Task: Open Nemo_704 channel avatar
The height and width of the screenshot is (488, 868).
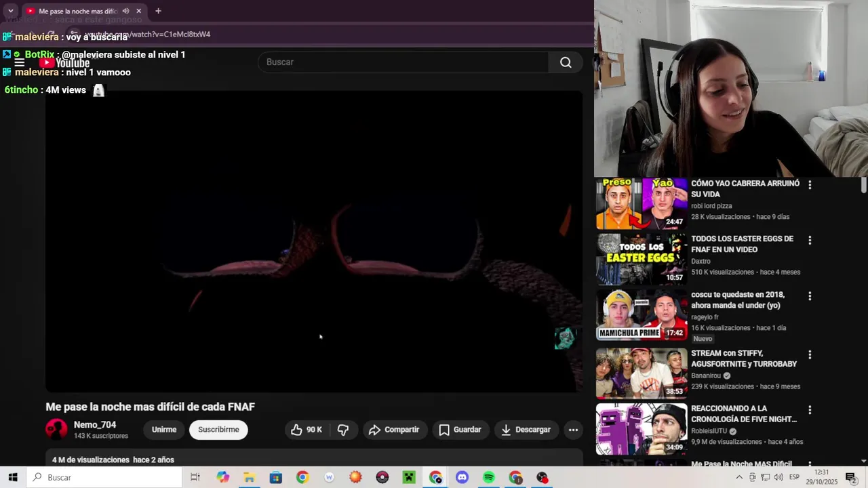Action: tap(56, 430)
